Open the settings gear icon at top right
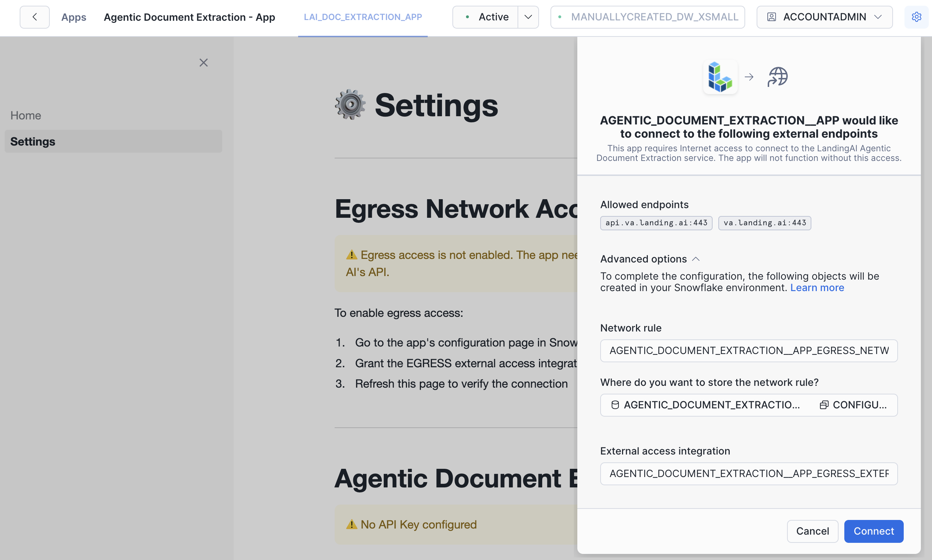932x560 pixels. pos(917,16)
